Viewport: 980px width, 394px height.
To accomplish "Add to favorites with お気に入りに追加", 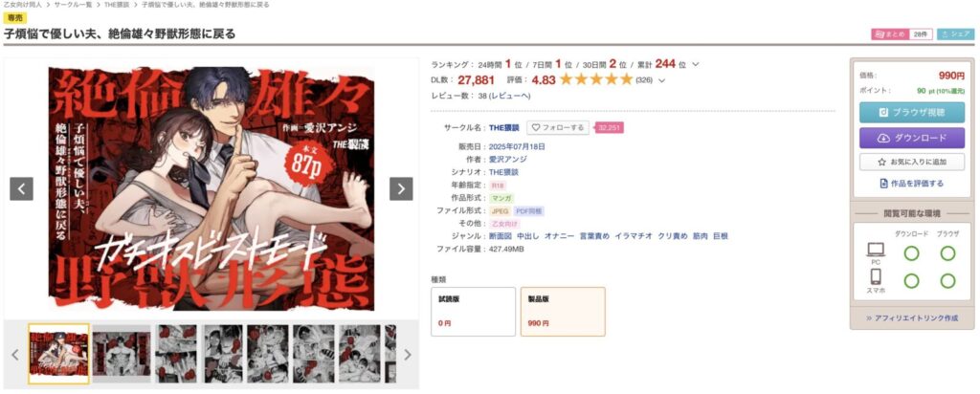I will click(x=912, y=162).
